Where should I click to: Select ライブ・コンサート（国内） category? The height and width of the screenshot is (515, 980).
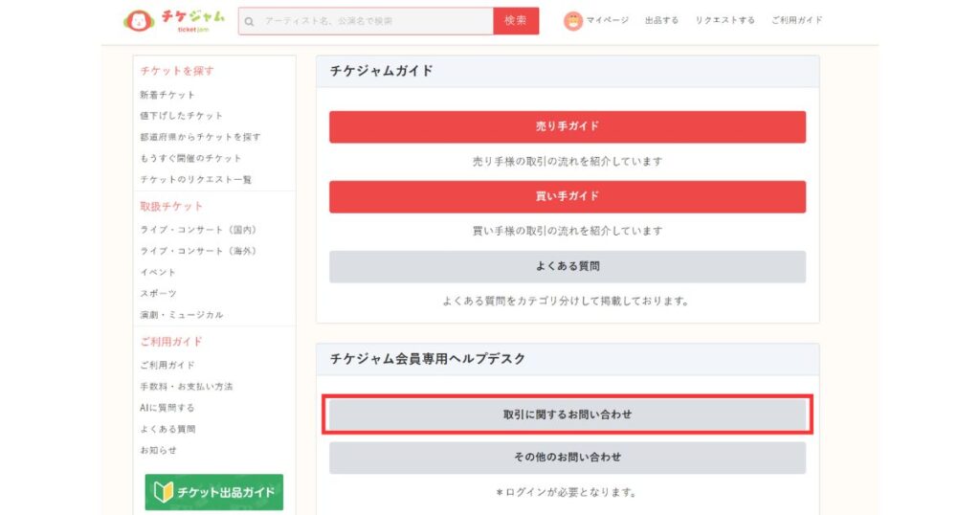pyautogui.click(x=198, y=230)
